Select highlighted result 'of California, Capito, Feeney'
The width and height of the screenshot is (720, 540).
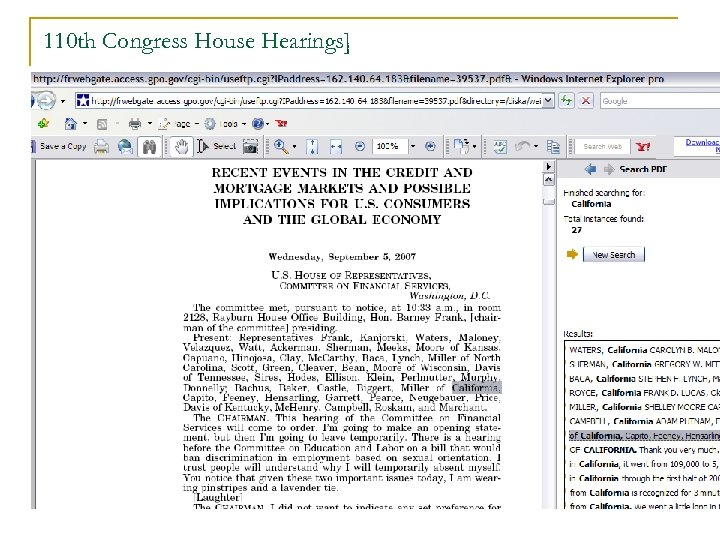(644, 435)
